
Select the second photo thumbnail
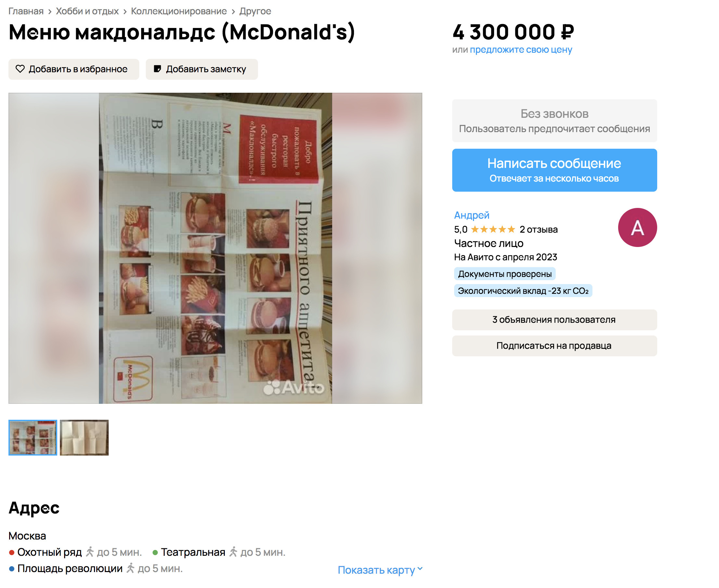[84, 438]
